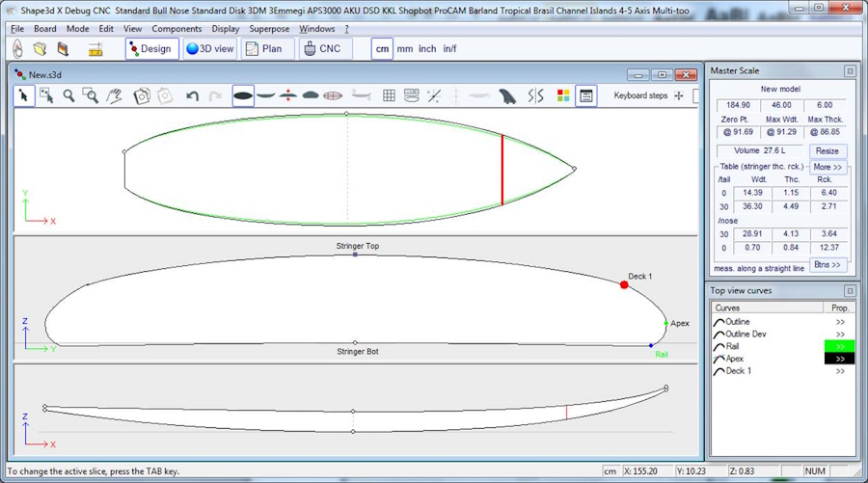Click the undo arrow icon
The image size is (868, 483).
[192, 95]
